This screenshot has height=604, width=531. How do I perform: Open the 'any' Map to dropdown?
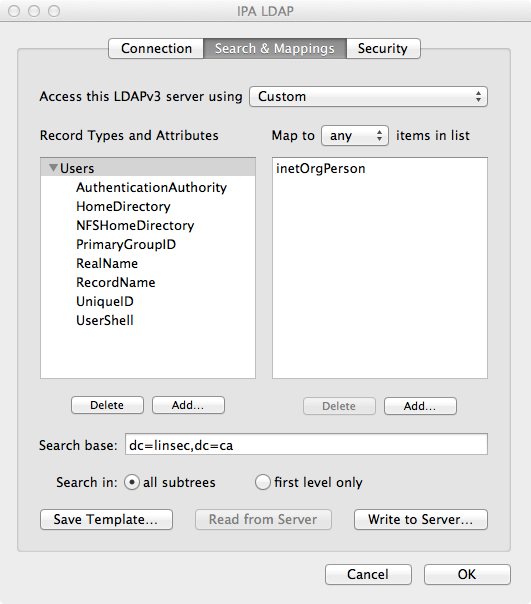(355, 136)
